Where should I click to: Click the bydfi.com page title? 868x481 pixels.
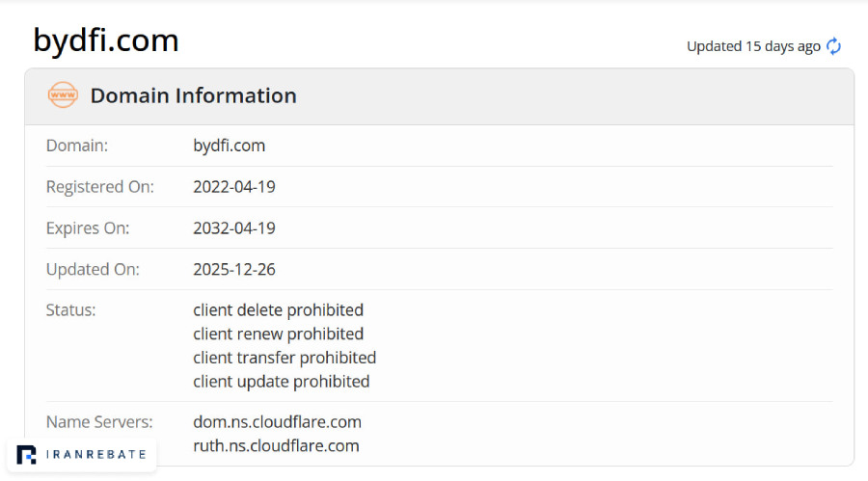(106, 40)
